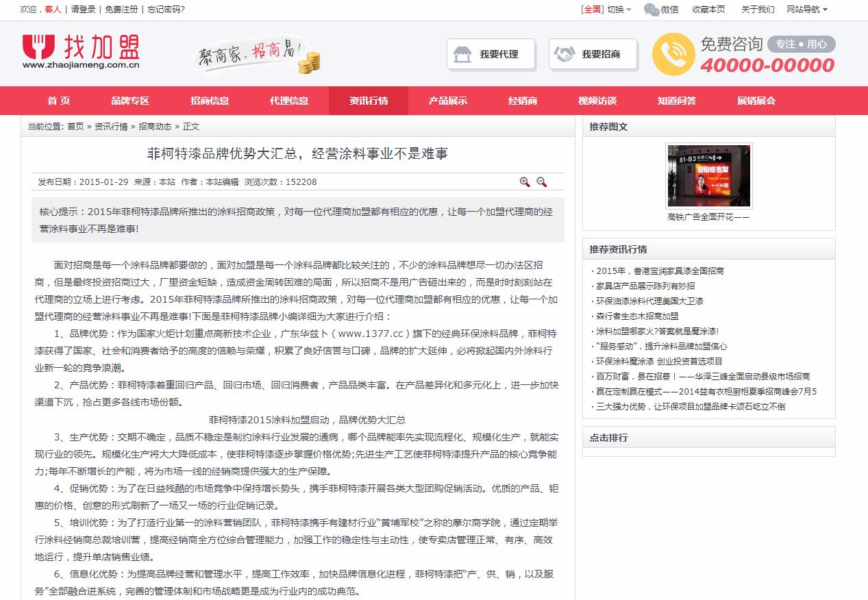Click the orange phone consultation icon
This screenshot has height=600, width=868.
tap(673, 54)
